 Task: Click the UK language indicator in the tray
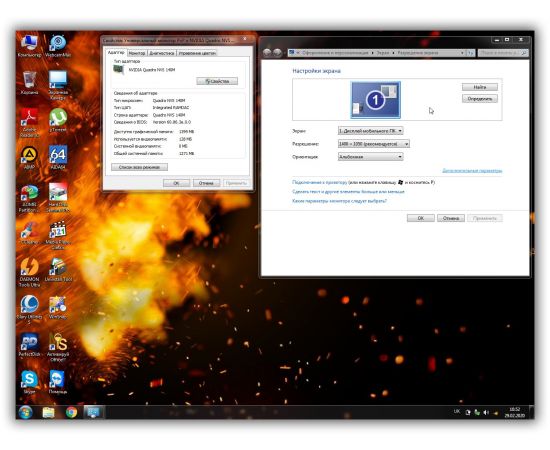(457, 411)
